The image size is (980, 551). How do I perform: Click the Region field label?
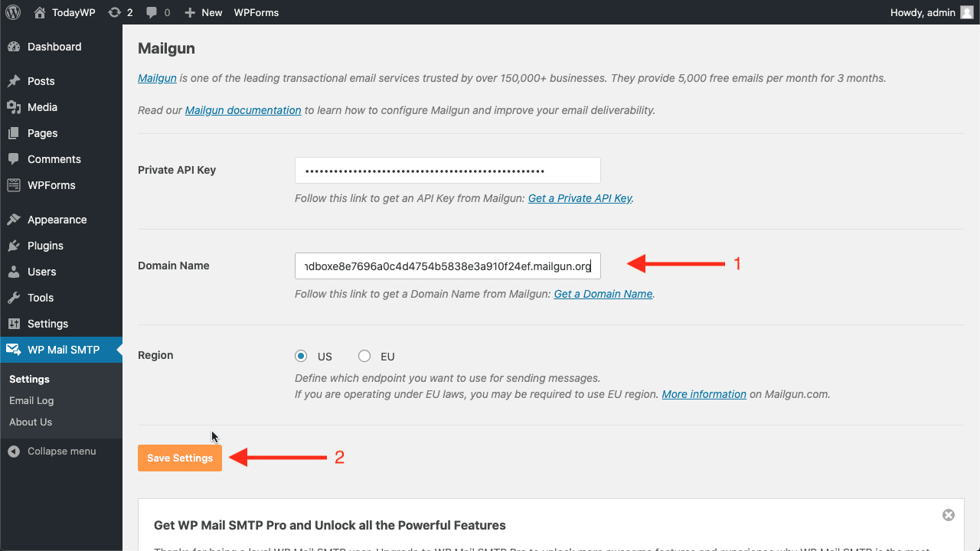coord(155,355)
